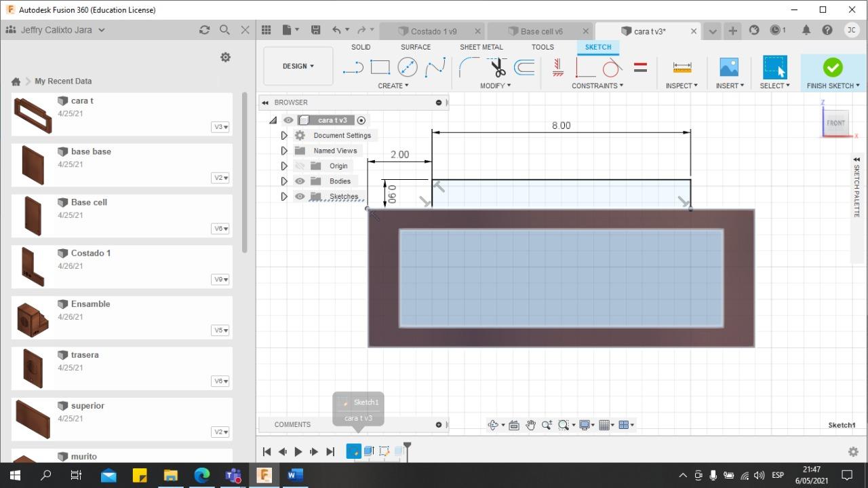The width and height of the screenshot is (868, 488).
Task: Expand Named Views node
Action: pyautogui.click(x=284, y=151)
